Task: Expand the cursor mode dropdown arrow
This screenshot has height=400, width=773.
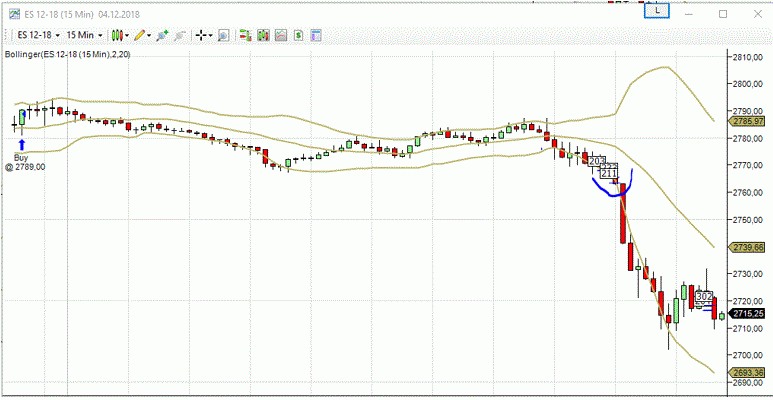Action: coord(211,36)
